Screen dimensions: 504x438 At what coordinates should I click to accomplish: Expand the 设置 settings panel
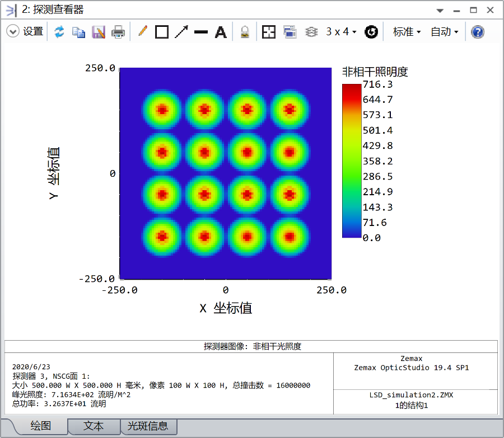click(x=13, y=32)
